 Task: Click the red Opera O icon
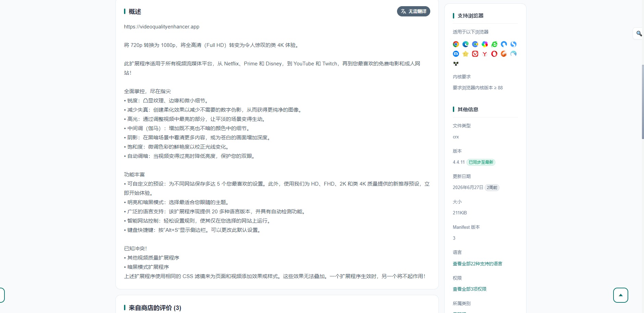494,54
